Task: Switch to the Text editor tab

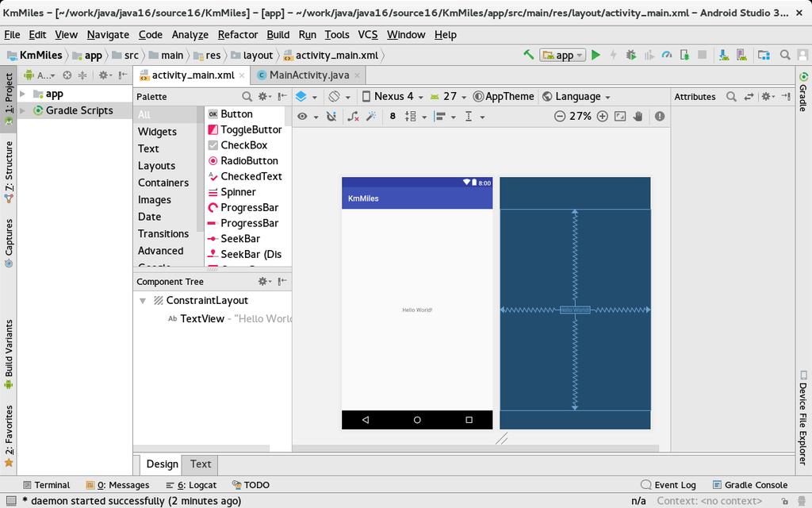Action: coord(201,464)
